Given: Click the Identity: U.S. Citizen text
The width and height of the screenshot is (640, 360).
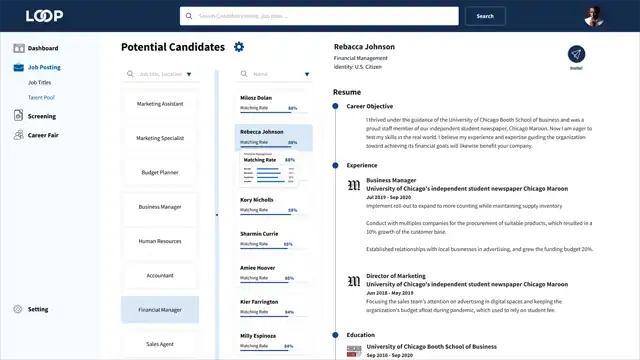Looking at the screenshot, I should [358, 67].
